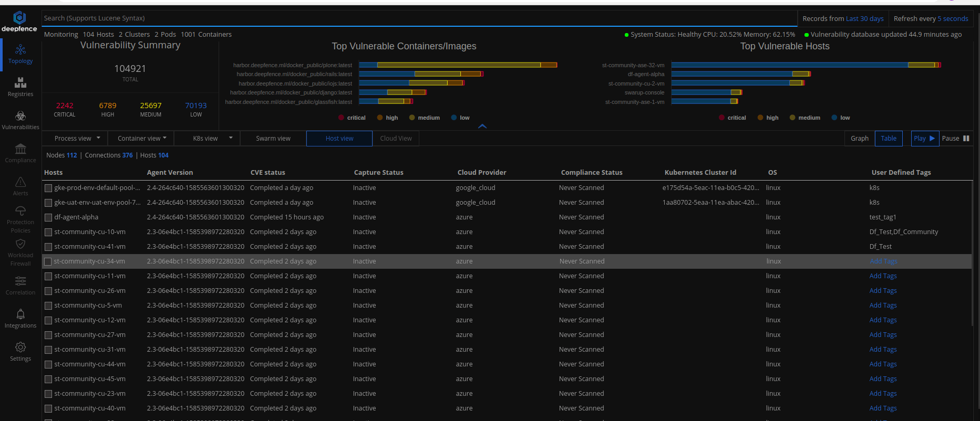Open Process view dropdown
This screenshot has width=980, height=421.
click(75, 139)
